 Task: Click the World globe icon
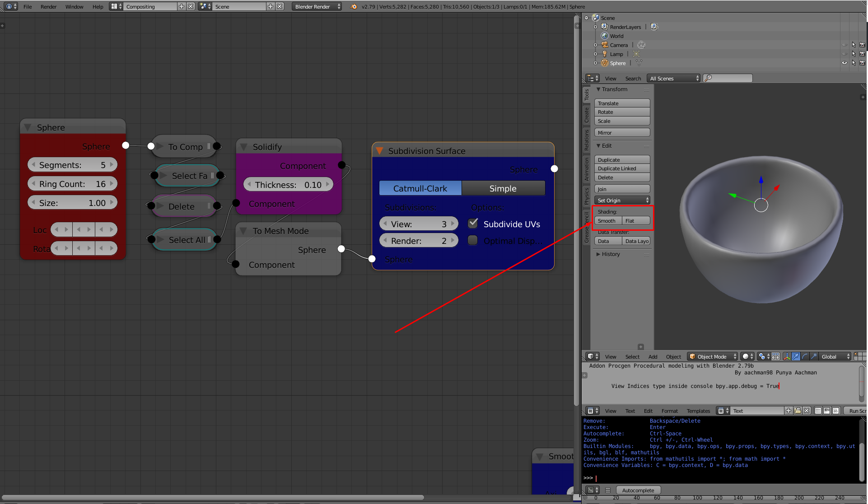pos(604,36)
